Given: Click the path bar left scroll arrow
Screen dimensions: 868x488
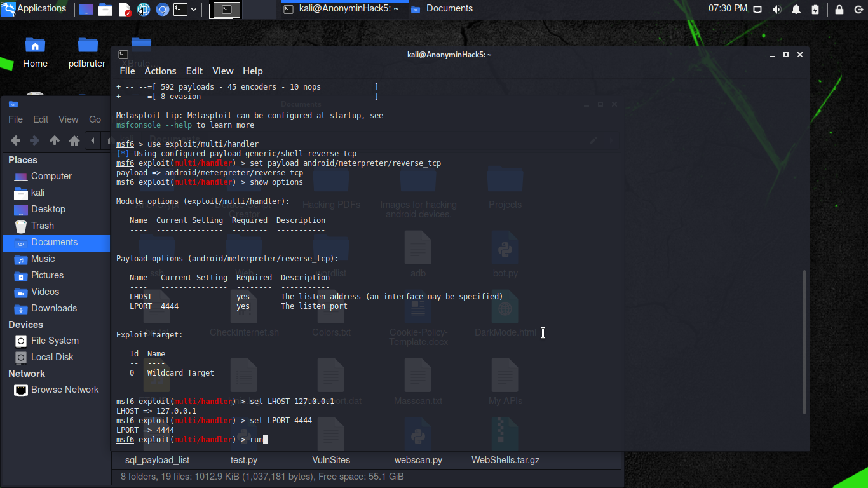Looking at the screenshot, I should tap(93, 140).
